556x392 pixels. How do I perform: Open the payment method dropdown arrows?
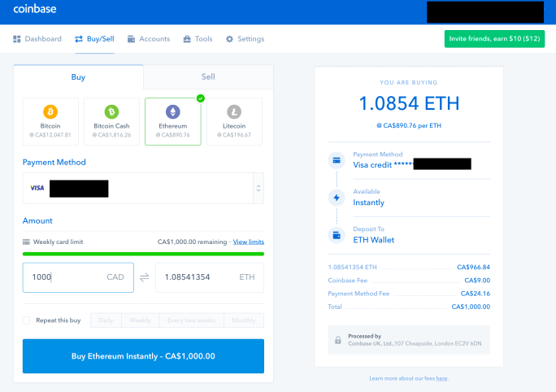[x=258, y=189]
